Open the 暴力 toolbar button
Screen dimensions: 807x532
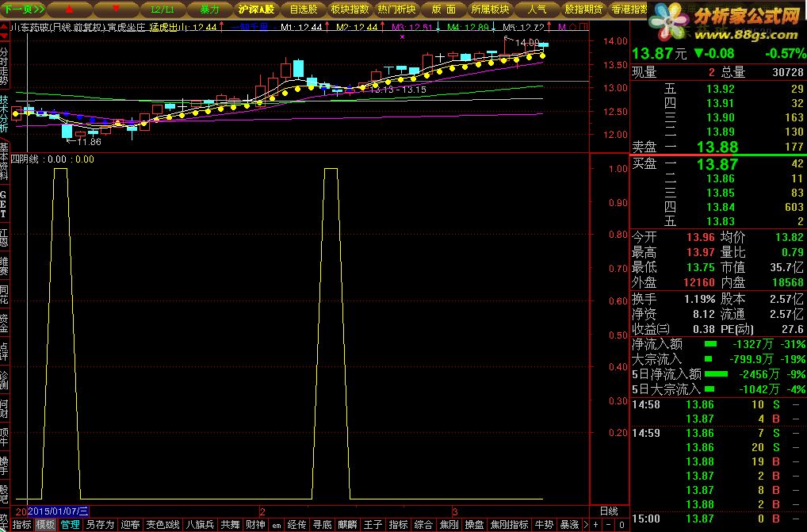point(209,10)
